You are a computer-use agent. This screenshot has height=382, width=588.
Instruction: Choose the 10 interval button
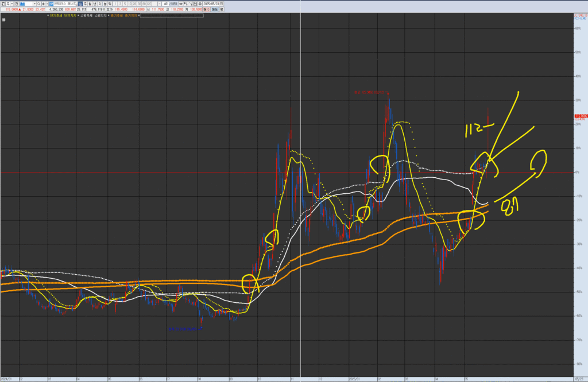tap(130, 4)
